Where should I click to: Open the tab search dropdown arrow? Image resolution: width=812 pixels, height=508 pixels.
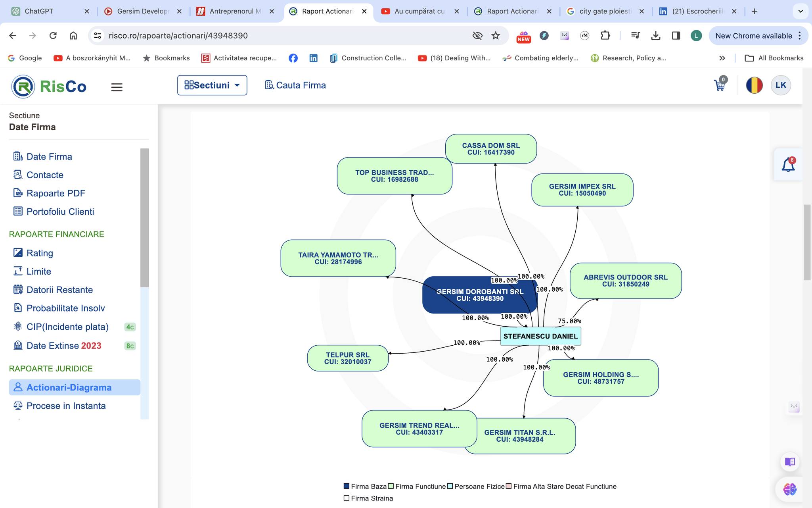(x=800, y=11)
